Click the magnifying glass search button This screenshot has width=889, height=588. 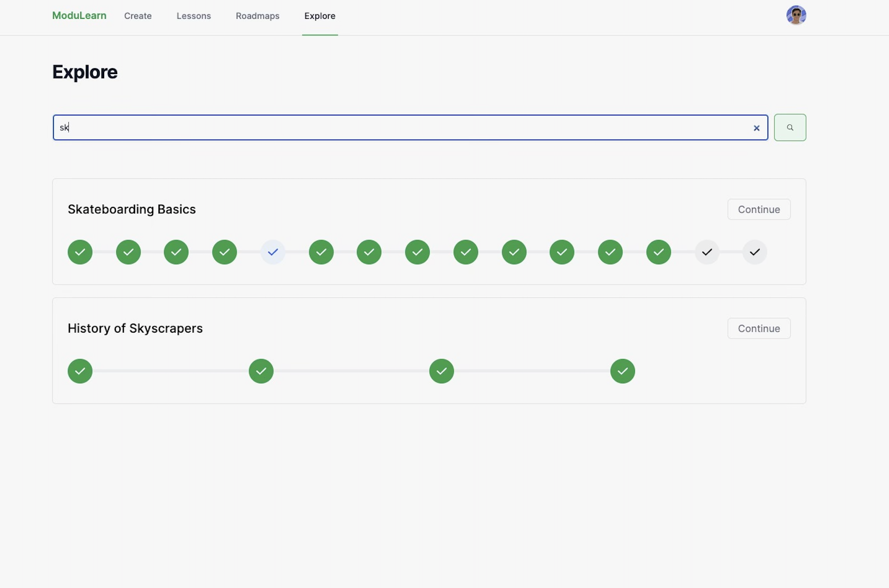(790, 127)
